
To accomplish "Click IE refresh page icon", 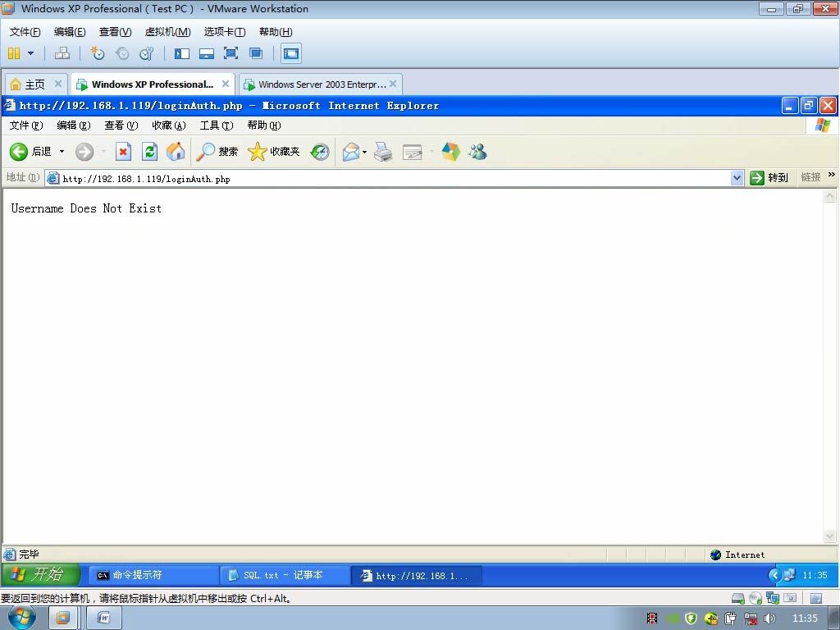I will pyautogui.click(x=149, y=152).
